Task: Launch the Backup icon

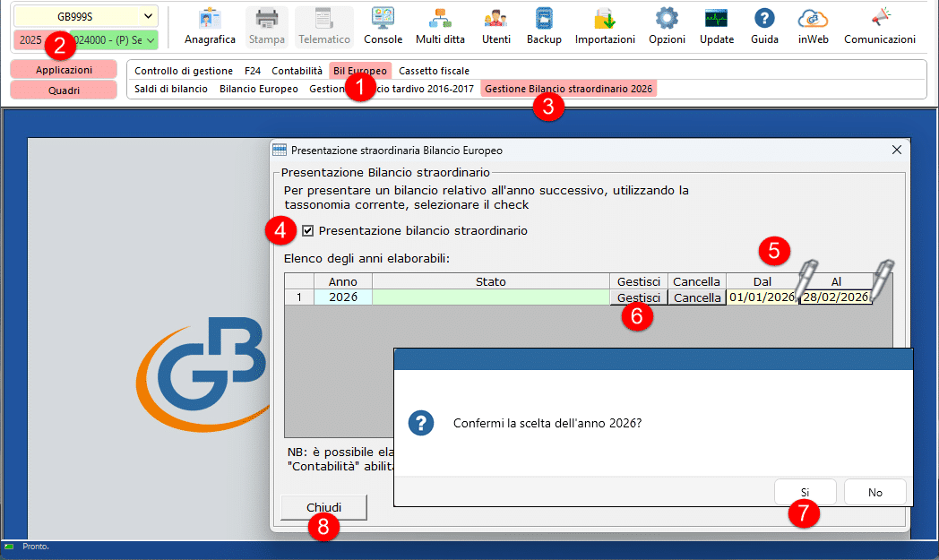Action: pos(544,27)
